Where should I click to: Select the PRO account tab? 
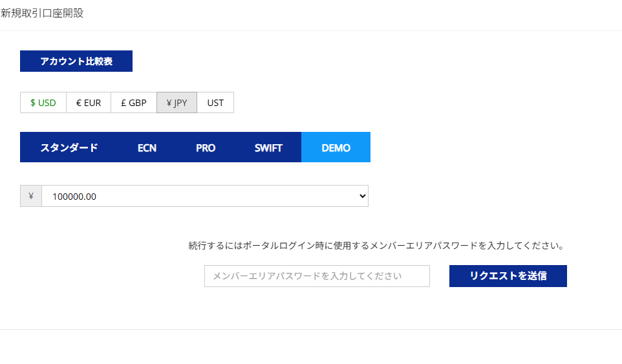[206, 147]
